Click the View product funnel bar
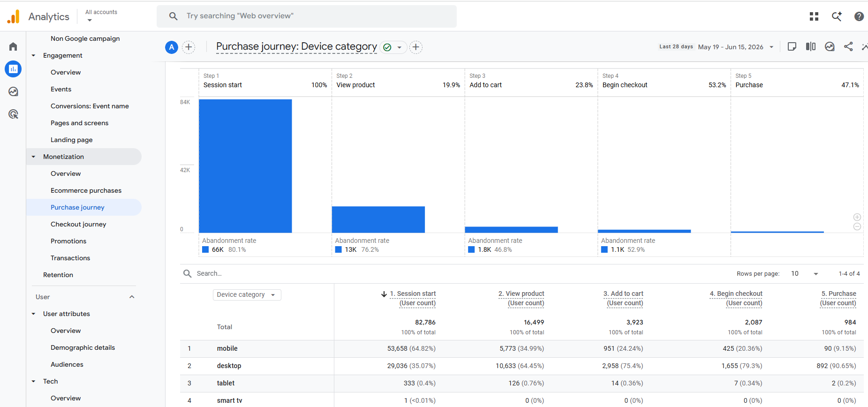Viewport: 868px width, 407px height. [378, 219]
